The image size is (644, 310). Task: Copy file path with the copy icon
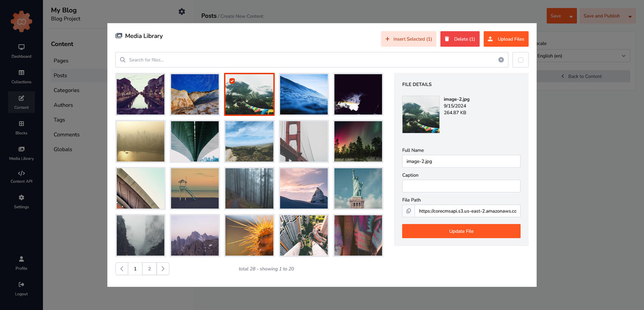tap(409, 211)
